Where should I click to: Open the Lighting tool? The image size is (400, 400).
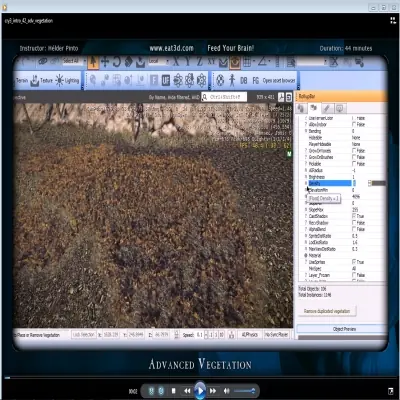click(x=67, y=81)
